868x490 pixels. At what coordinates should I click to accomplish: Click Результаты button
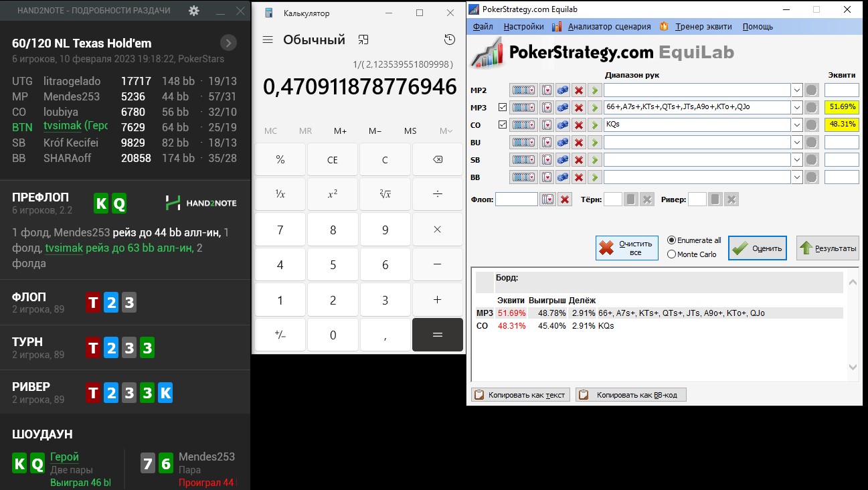click(827, 248)
